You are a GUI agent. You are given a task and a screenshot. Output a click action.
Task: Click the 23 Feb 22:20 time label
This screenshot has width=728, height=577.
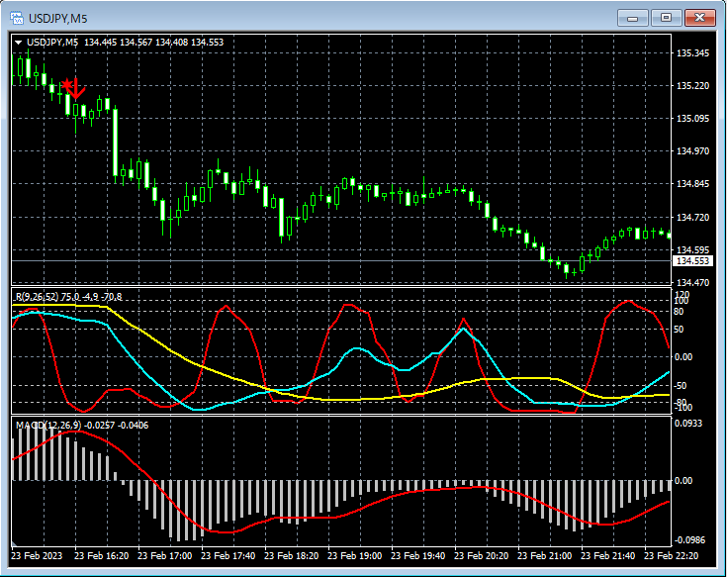click(x=671, y=556)
